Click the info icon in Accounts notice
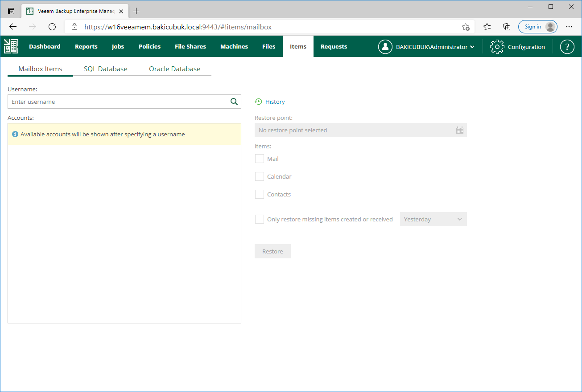582x392 pixels. coord(15,134)
